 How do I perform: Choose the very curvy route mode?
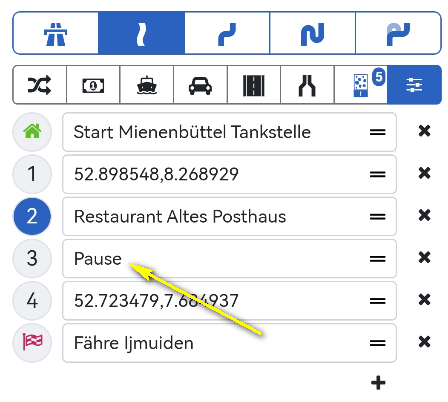click(x=313, y=33)
